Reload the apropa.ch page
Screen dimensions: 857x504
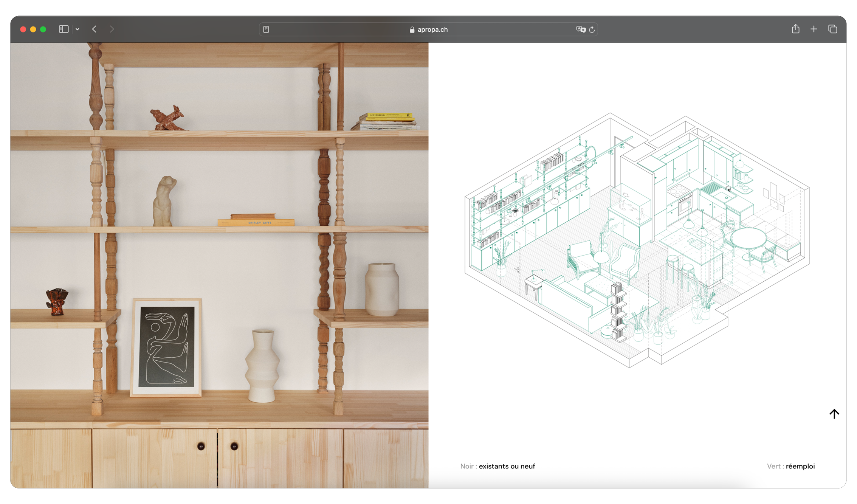click(592, 29)
